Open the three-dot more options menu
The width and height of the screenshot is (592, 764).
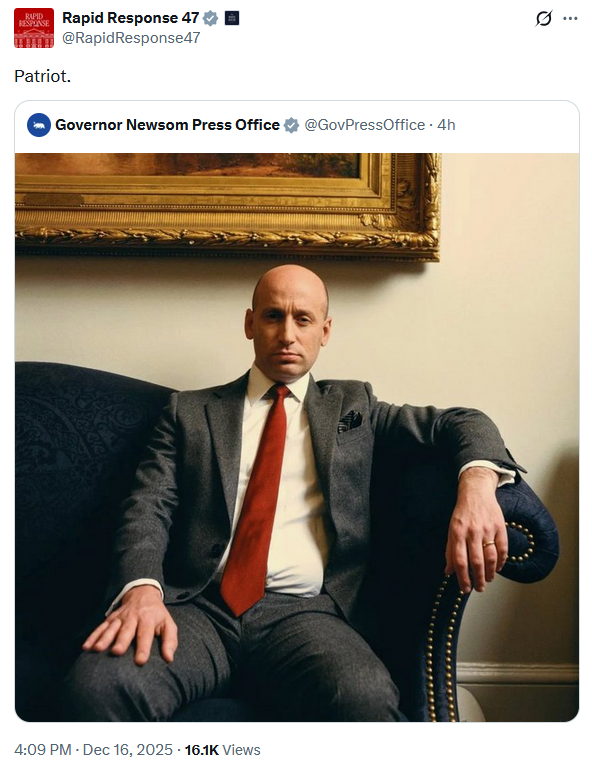pyautogui.click(x=570, y=19)
